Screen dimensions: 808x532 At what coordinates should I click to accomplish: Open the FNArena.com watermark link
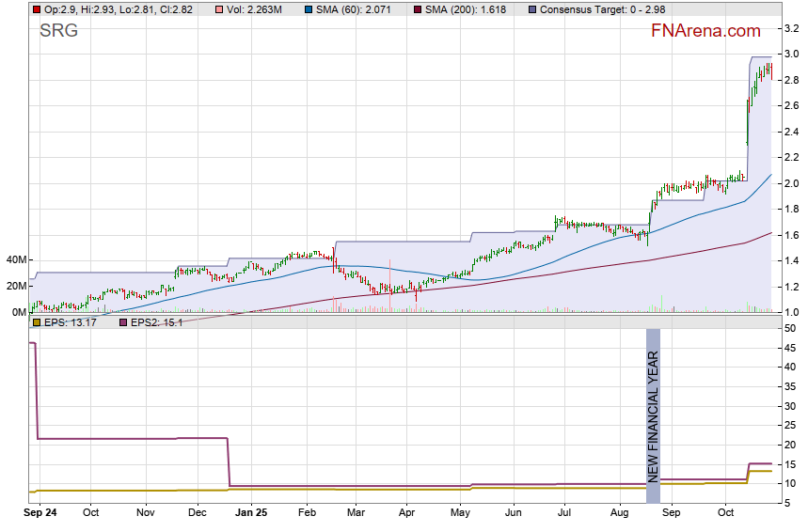point(705,31)
